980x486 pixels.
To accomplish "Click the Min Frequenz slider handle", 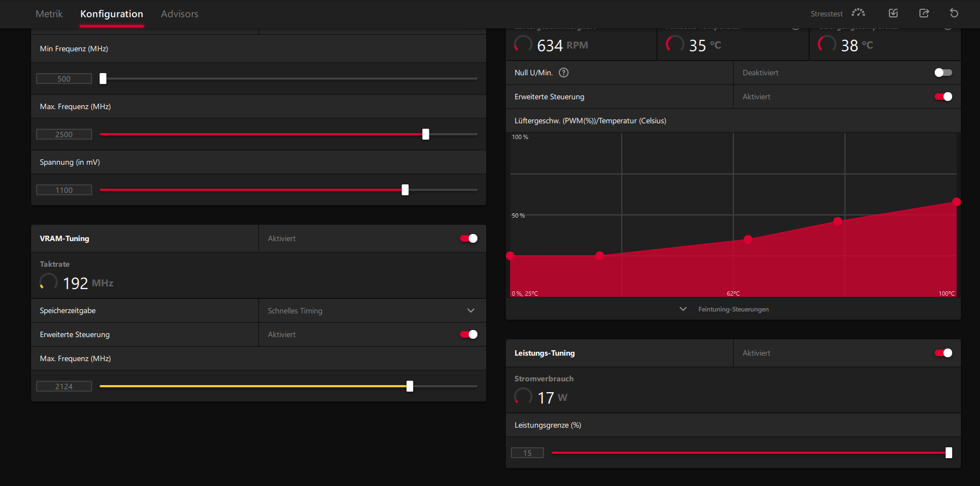I will click(x=103, y=79).
